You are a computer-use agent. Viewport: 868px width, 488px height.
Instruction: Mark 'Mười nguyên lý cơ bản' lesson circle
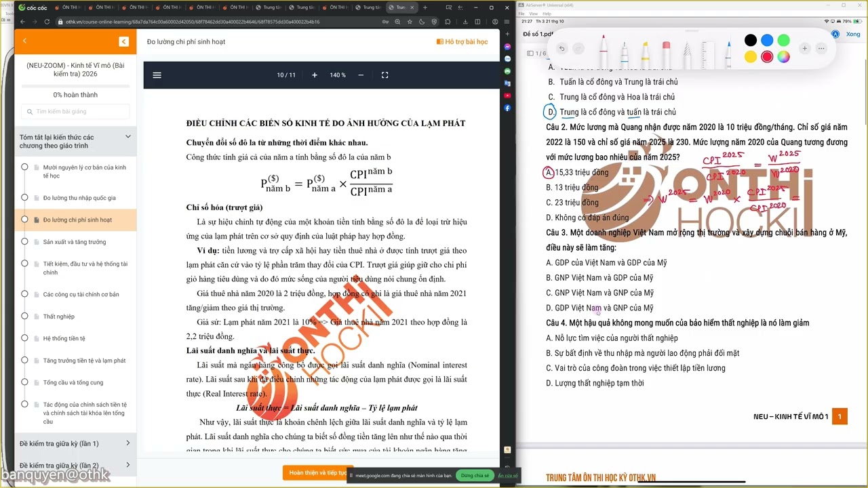24,167
